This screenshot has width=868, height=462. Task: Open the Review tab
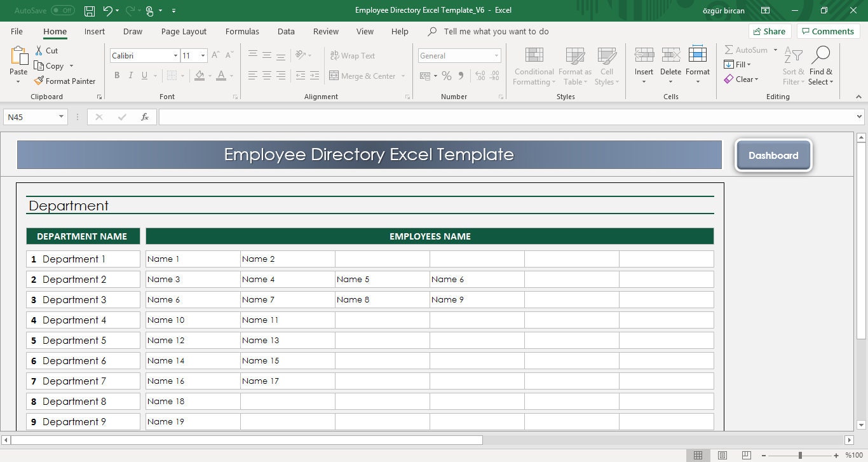pyautogui.click(x=325, y=31)
